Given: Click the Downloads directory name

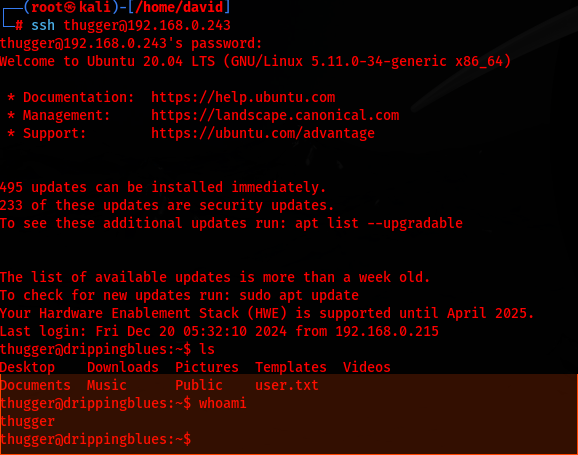Looking at the screenshot, I should (x=123, y=367).
